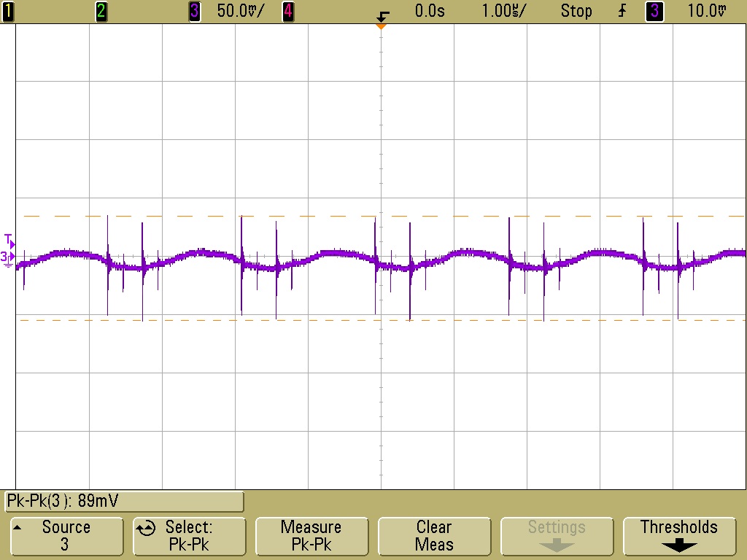Click the rising edge trigger symbol
The height and width of the screenshot is (560, 747).
[622, 11]
